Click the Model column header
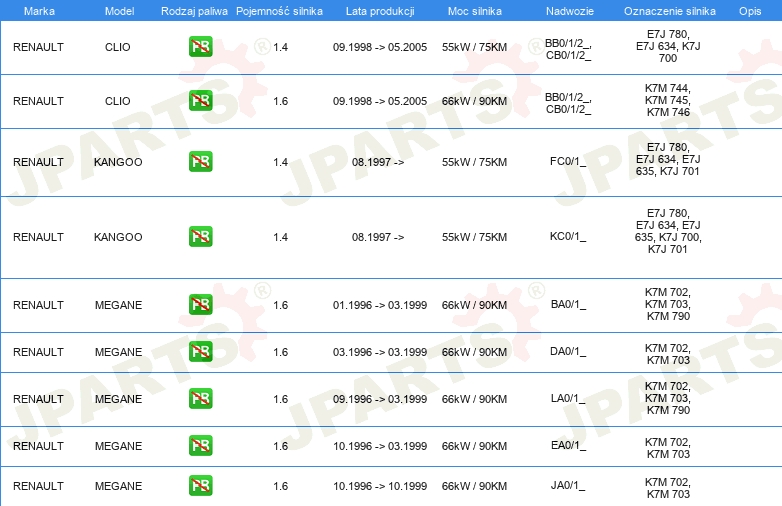This screenshot has height=506, width=782. pyautogui.click(x=119, y=11)
